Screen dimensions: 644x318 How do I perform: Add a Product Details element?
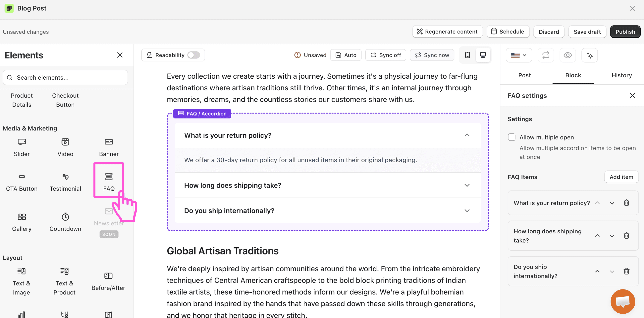pyautogui.click(x=22, y=100)
